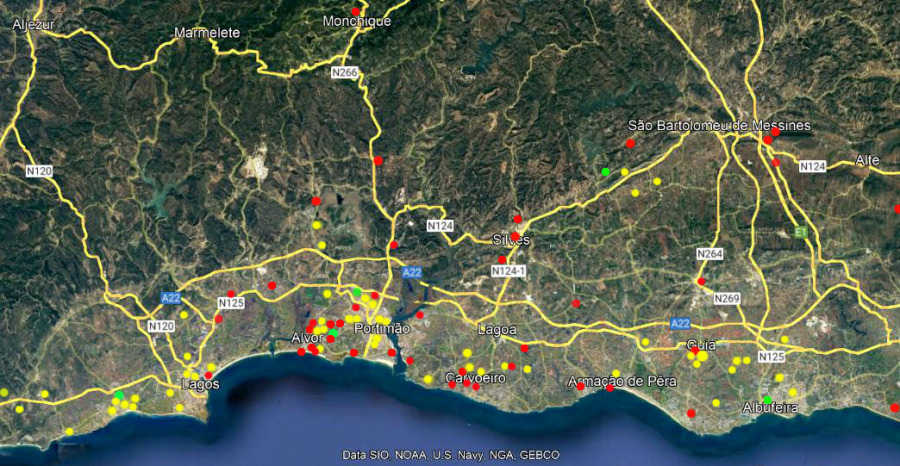The width and height of the screenshot is (900, 466).
Task: Click the N269 road shield
Action: [x=727, y=299]
